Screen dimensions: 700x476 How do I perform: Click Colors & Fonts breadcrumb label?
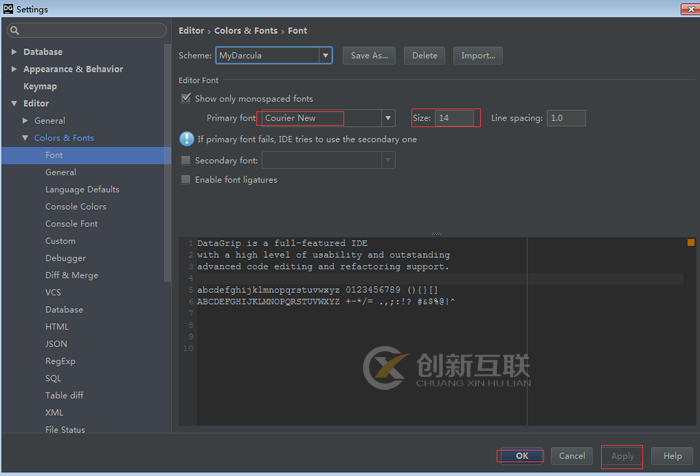(246, 30)
